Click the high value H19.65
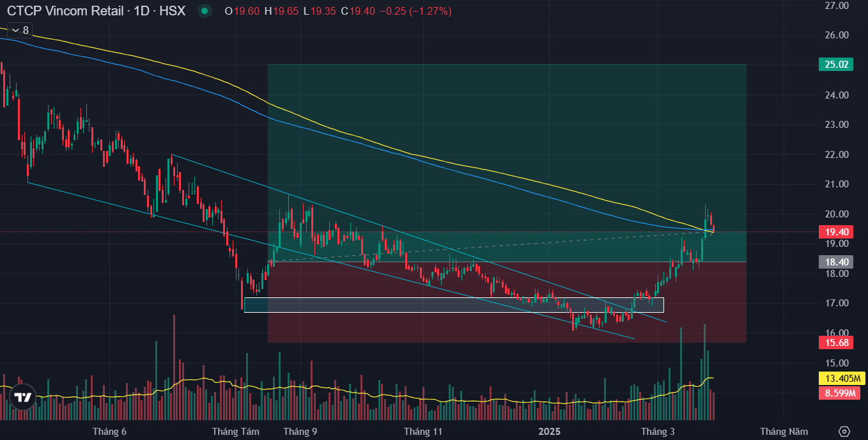The image size is (868, 440). 282,11
